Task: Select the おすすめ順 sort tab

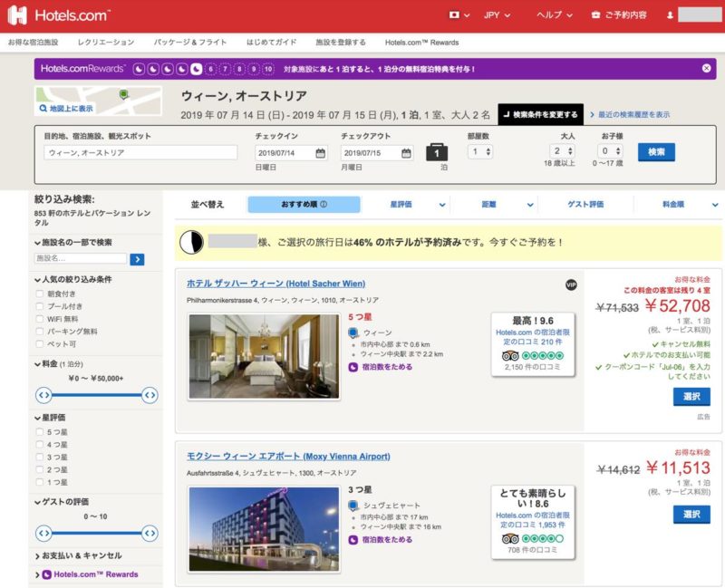Action: click(304, 205)
